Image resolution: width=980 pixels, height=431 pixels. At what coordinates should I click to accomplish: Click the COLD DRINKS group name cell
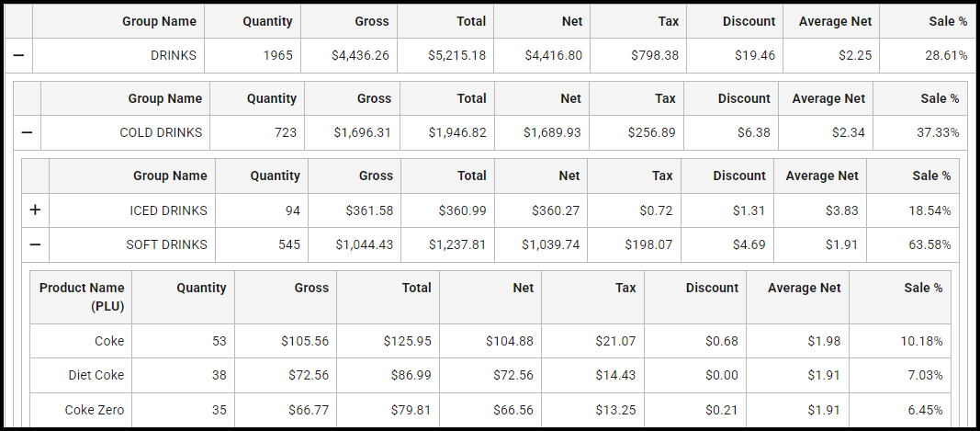point(161,132)
